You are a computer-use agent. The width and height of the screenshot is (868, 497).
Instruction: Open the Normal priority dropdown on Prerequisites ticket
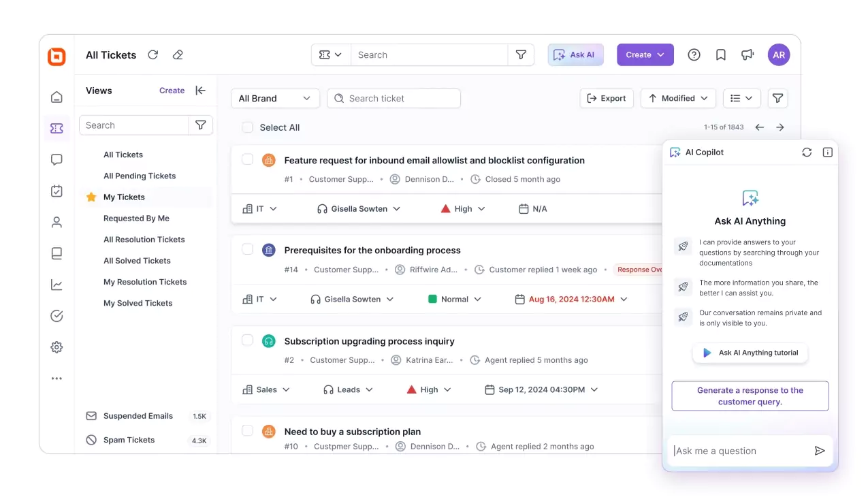(453, 298)
